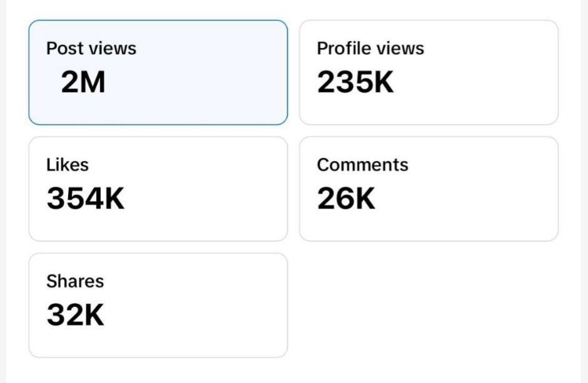Screen dimensions: 588x383
Task: Select the Post views metric card
Action: coord(158,72)
